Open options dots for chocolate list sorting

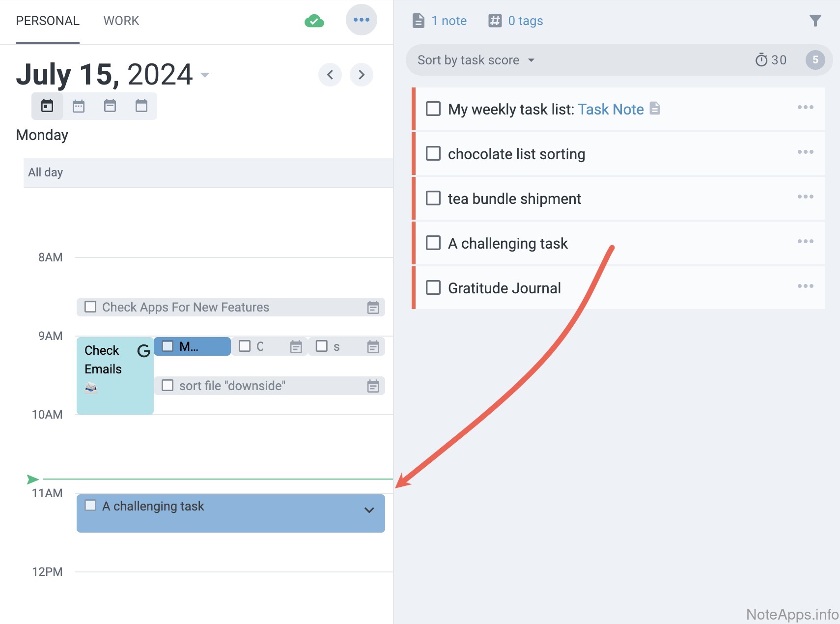click(805, 152)
